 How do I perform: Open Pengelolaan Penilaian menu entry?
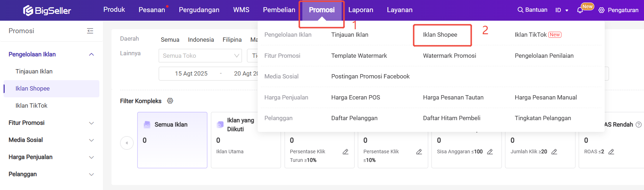click(544, 56)
